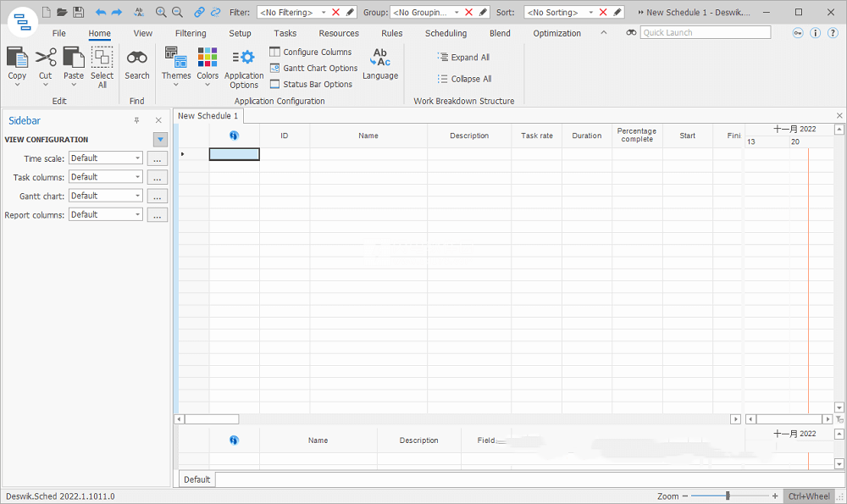Click the Zoom in magnifier icon
The width and height of the screenshot is (847, 504).
click(161, 12)
